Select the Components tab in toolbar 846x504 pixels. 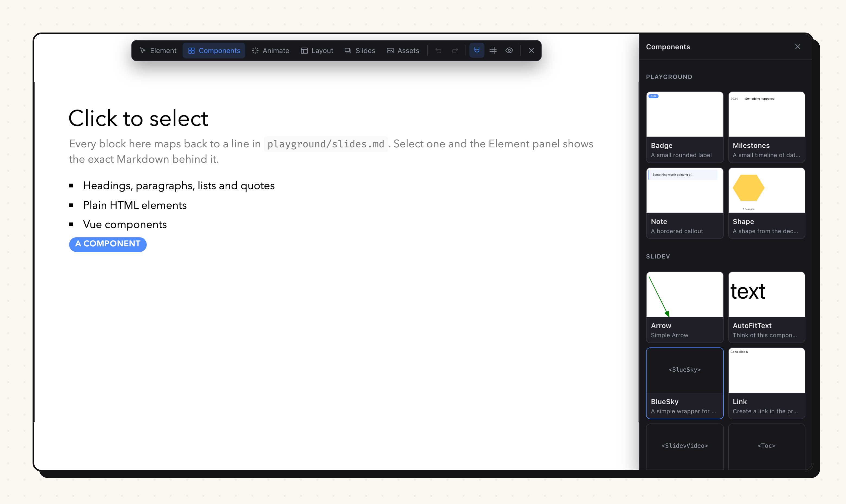click(214, 51)
